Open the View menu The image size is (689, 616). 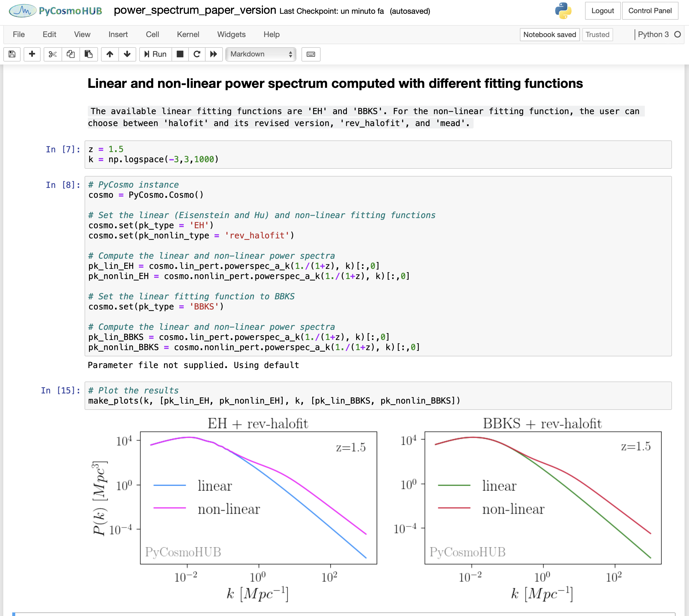(82, 35)
